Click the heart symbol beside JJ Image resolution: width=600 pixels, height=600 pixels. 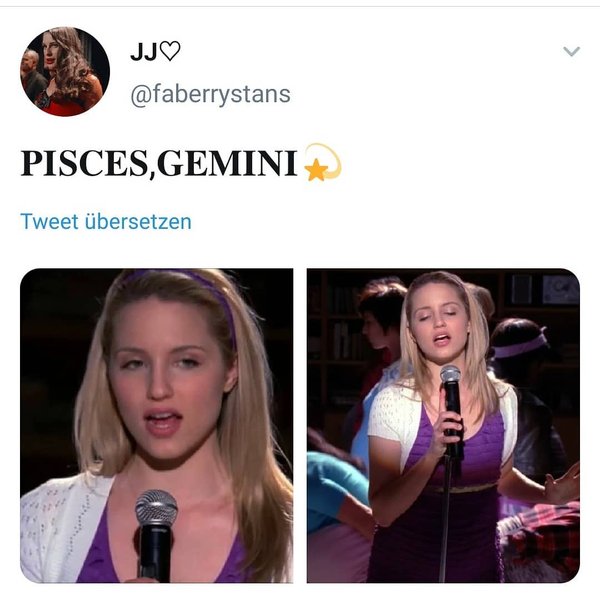pyautogui.click(x=170, y=51)
